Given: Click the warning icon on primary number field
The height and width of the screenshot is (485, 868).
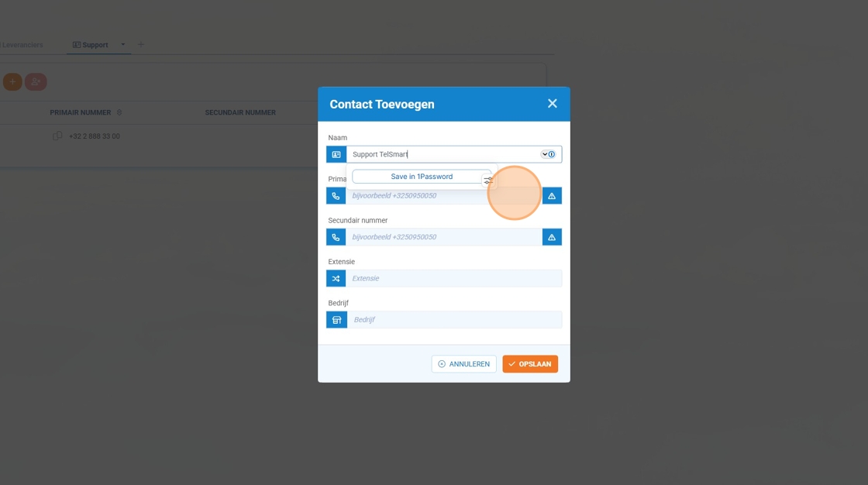Looking at the screenshot, I should 552,196.
